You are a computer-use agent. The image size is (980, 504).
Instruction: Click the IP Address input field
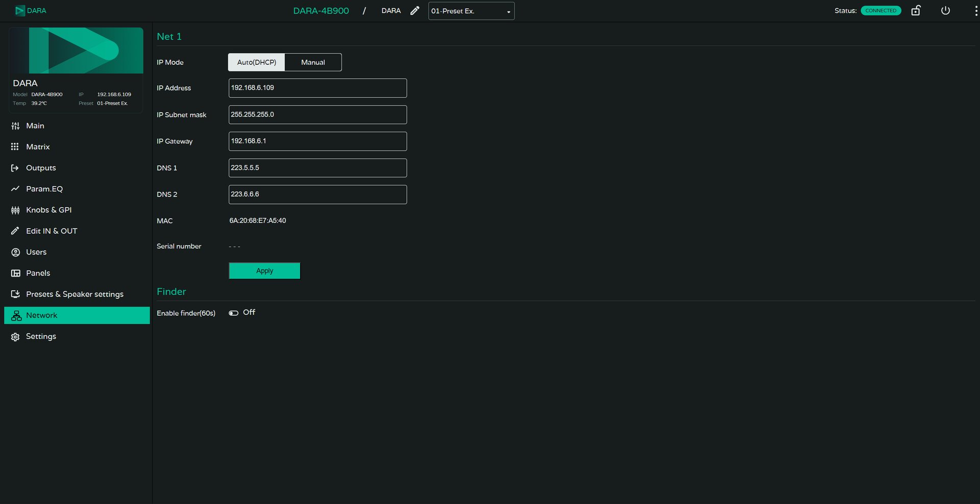[317, 88]
